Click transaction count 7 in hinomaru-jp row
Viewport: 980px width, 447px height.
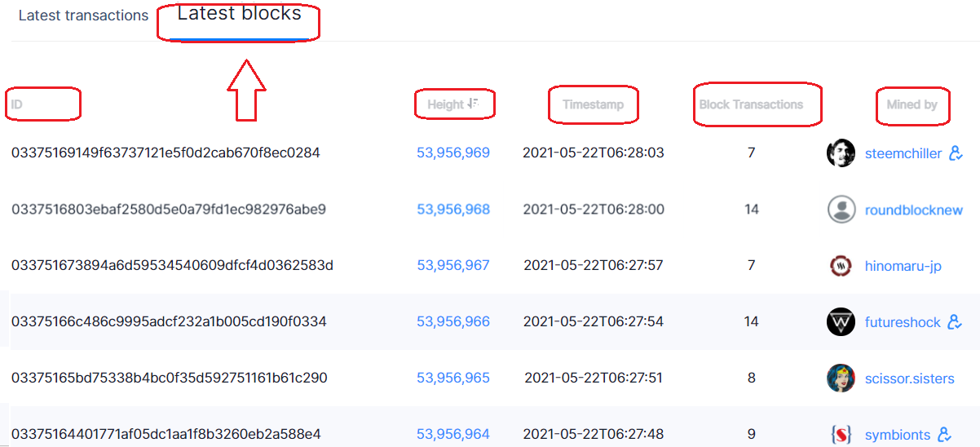click(751, 265)
